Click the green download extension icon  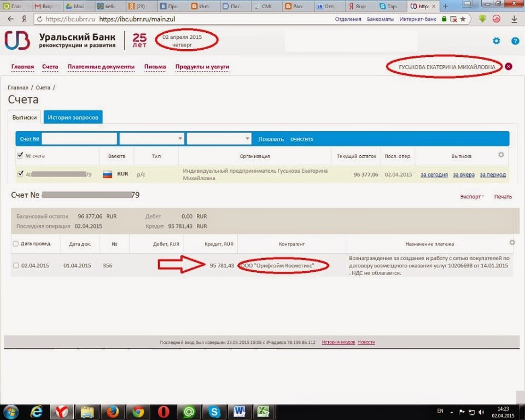(x=482, y=19)
